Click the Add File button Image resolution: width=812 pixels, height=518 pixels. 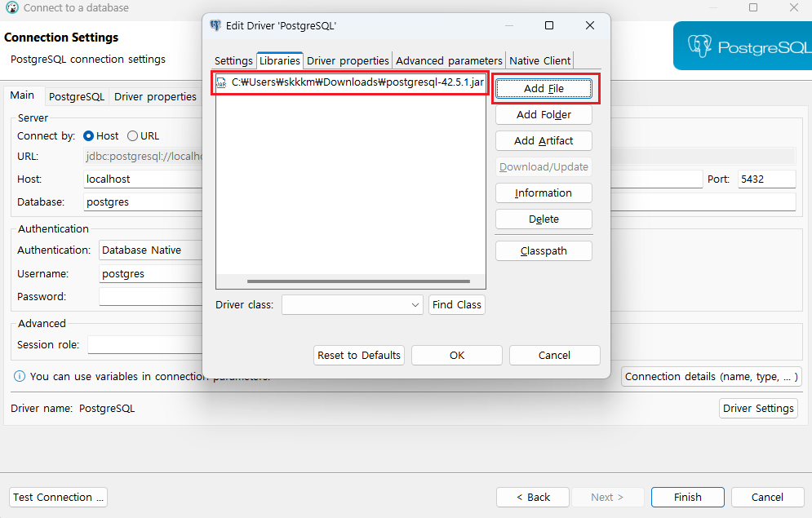pos(544,88)
